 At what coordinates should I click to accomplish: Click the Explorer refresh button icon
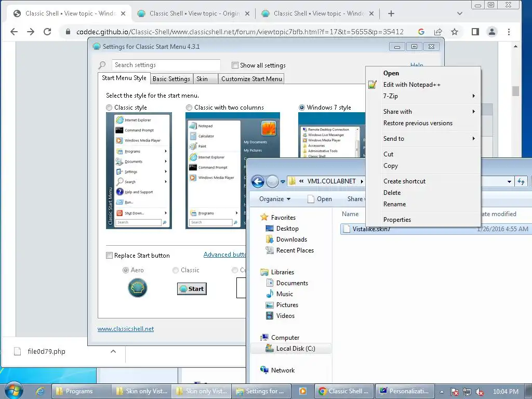point(521,181)
